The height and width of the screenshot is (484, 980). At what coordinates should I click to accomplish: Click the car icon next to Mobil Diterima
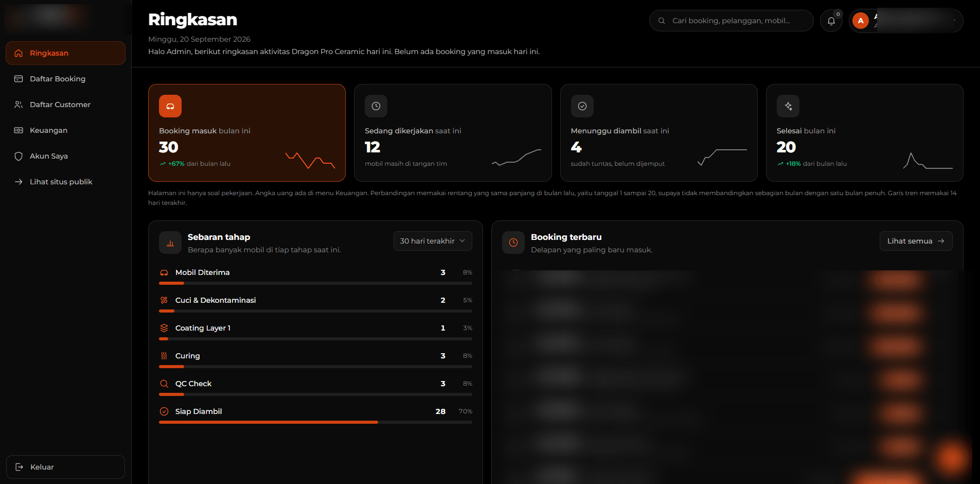click(164, 272)
